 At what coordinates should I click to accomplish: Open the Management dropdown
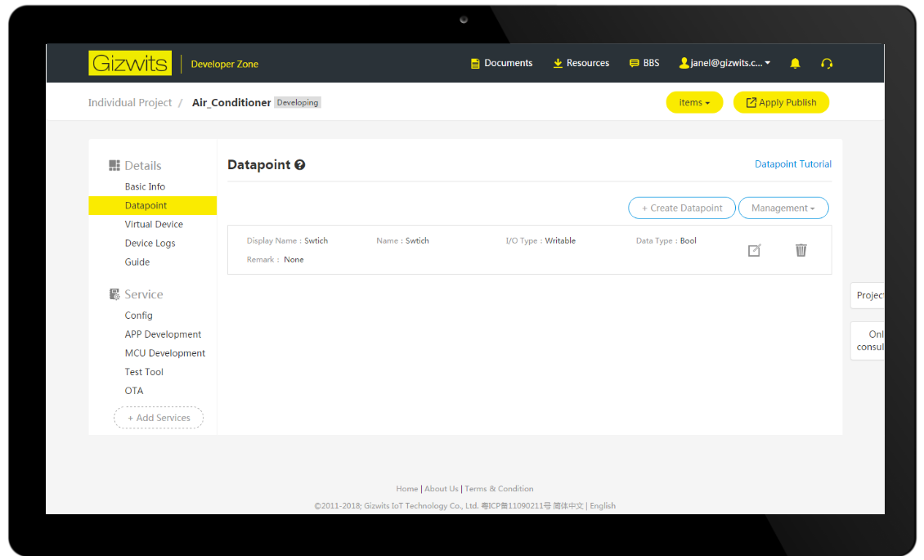(783, 208)
